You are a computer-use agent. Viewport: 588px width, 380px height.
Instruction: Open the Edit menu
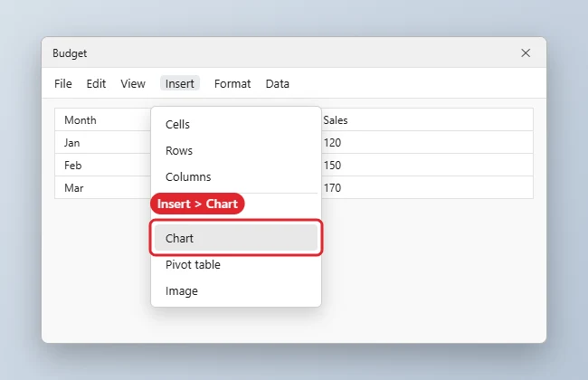96,83
